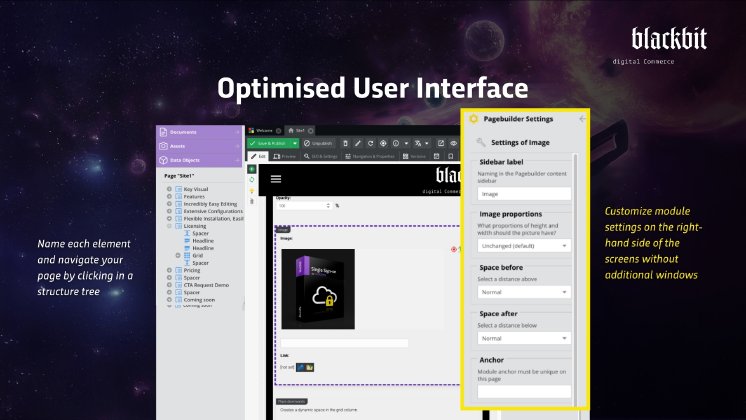The height and width of the screenshot is (420, 746).
Task: Click the Opacity value stepper arrows
Action: (328, 205)
